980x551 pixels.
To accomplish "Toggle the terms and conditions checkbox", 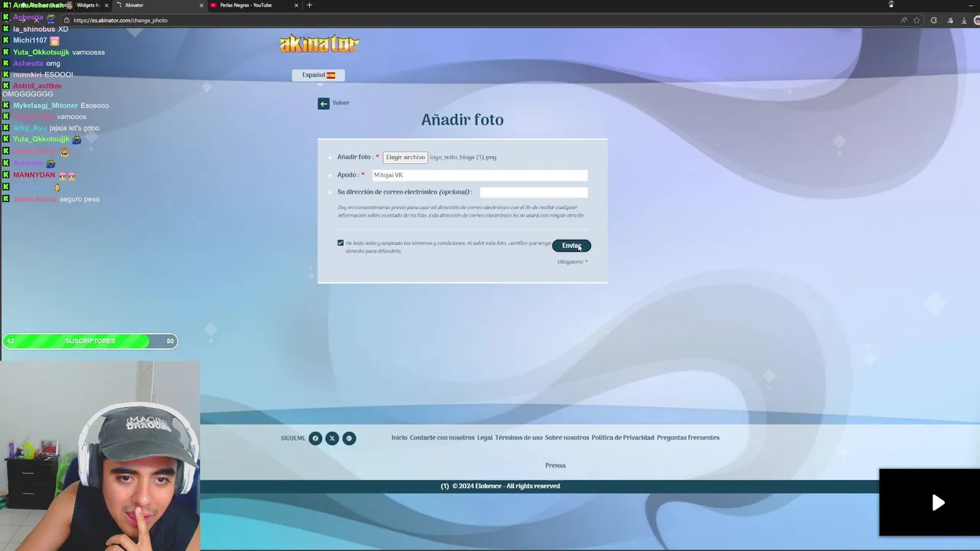I will (x=341, y=243).
